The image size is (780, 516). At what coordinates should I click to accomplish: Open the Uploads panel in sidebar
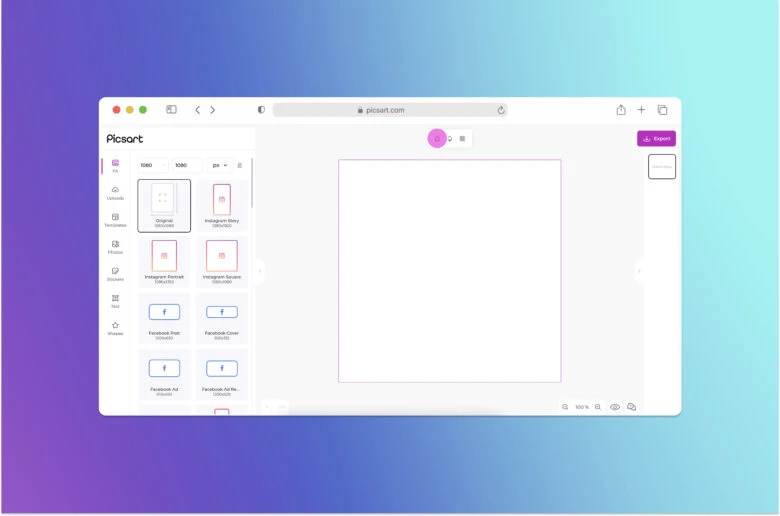[x=115, y=192]
